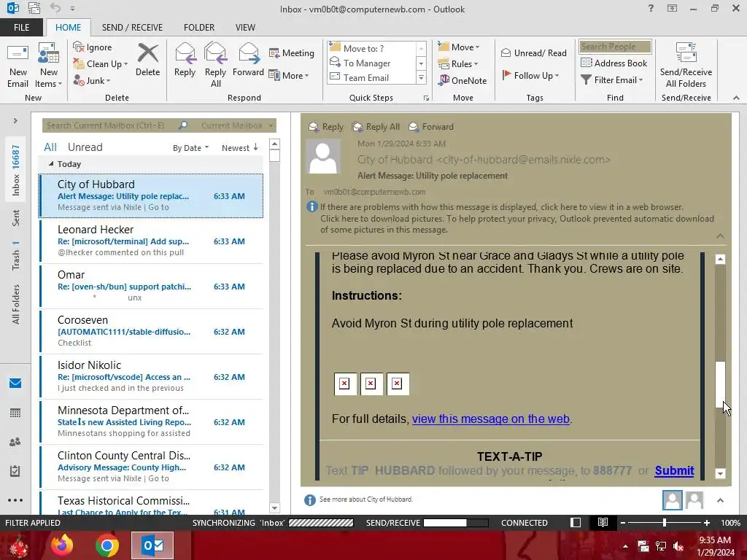
Task: Open the Address Book
Action: pyautogui.click(x=614, y=63)
